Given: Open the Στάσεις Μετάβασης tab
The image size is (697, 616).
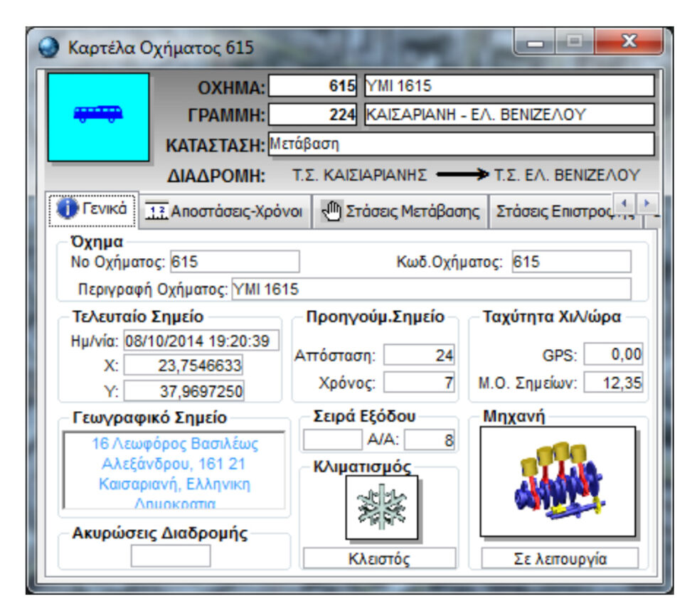Looking at the screenshot, I should (x=400, y=211).
